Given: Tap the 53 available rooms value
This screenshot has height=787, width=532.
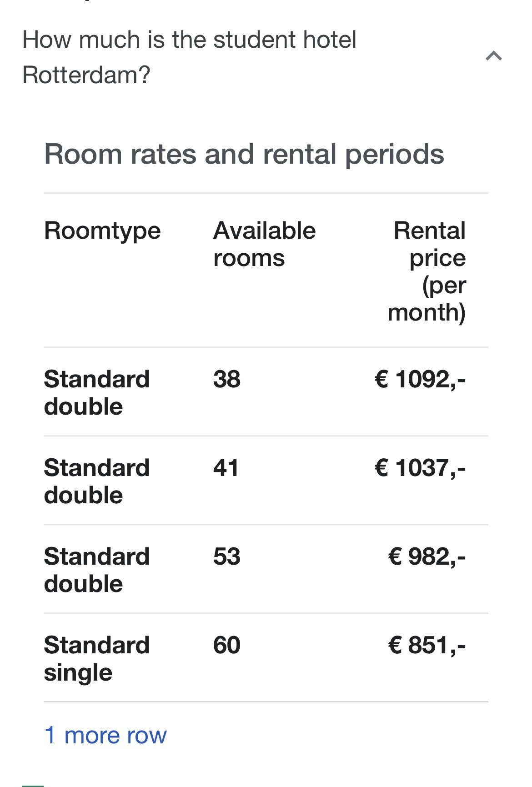Looking at the screenshot, I should 226,556.
